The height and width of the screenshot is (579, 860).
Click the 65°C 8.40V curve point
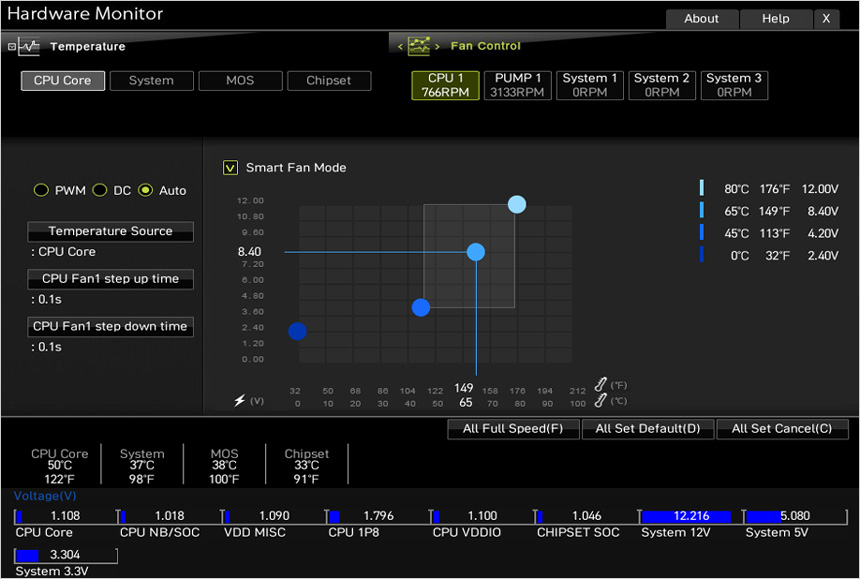476,252
